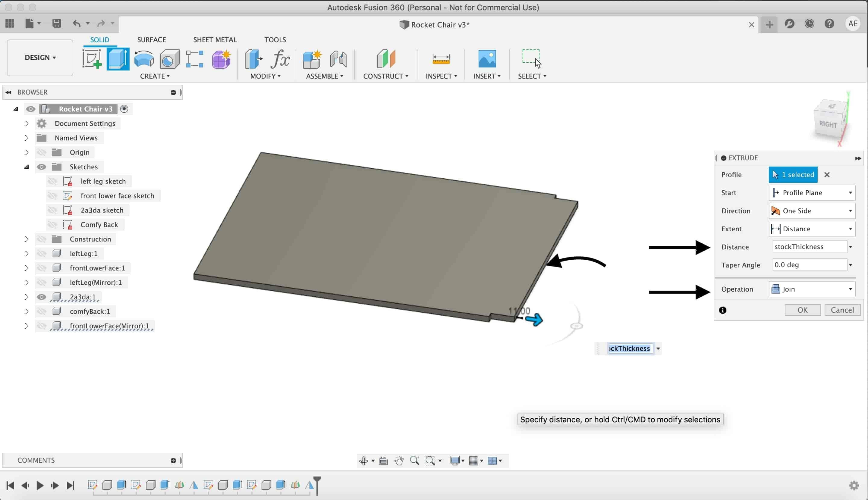Image resolution: width=868 pixels, height=500 pixels.
Task: Hide the Sketches folder
Action: point(42,167)
